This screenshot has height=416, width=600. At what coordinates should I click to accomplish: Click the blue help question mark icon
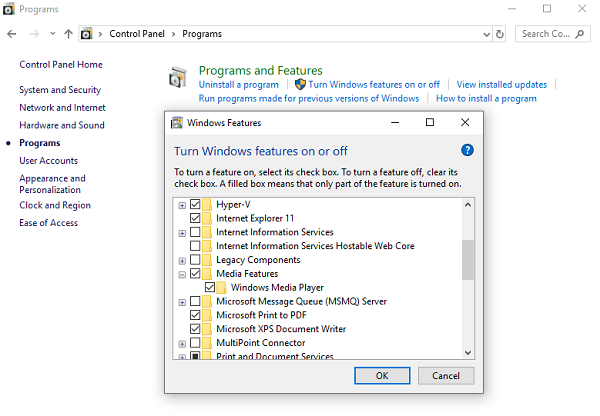tap(467, 150)
